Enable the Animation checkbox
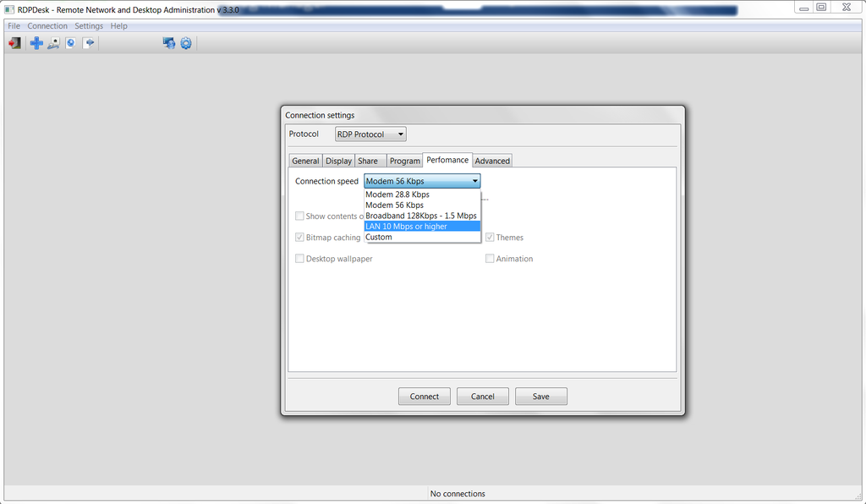This screenshot has height=504, width=866. 490,259
